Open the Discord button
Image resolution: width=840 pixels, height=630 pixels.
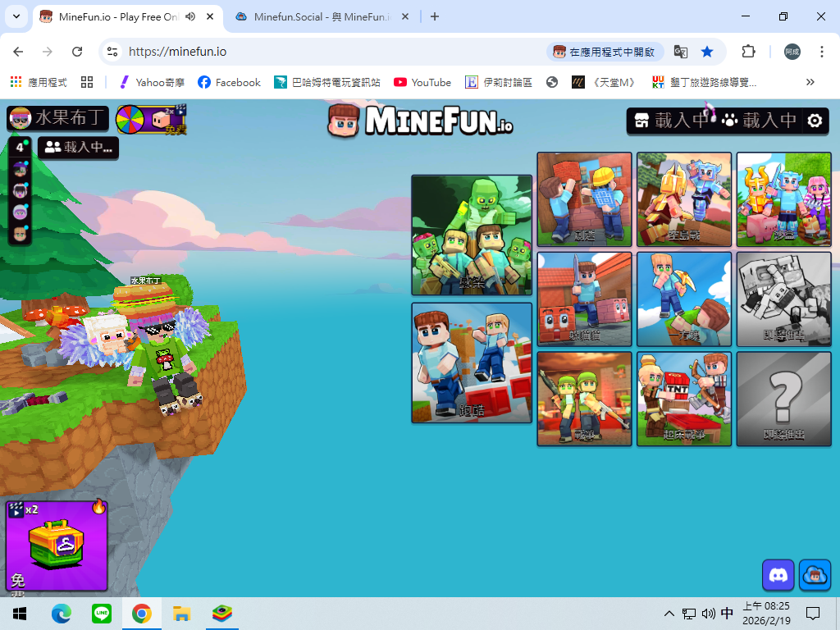(778, 575)
